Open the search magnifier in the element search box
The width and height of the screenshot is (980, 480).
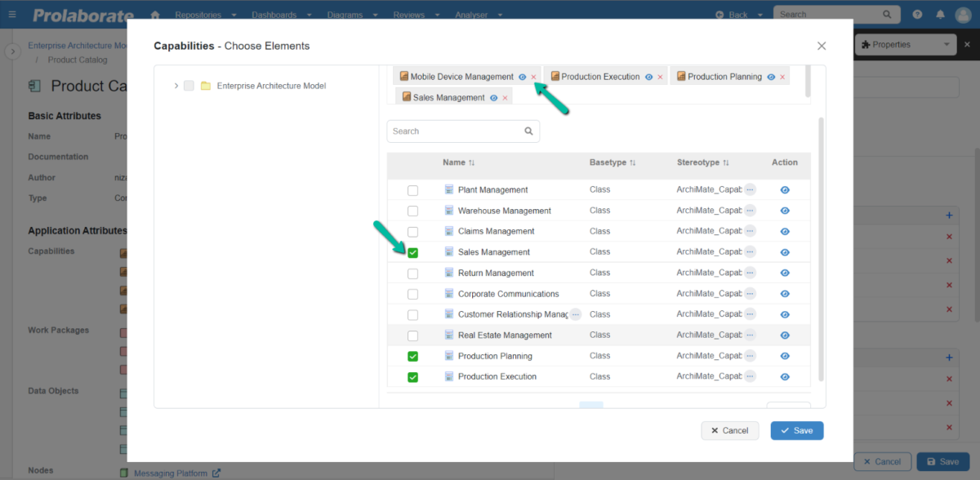pos(528,131)
